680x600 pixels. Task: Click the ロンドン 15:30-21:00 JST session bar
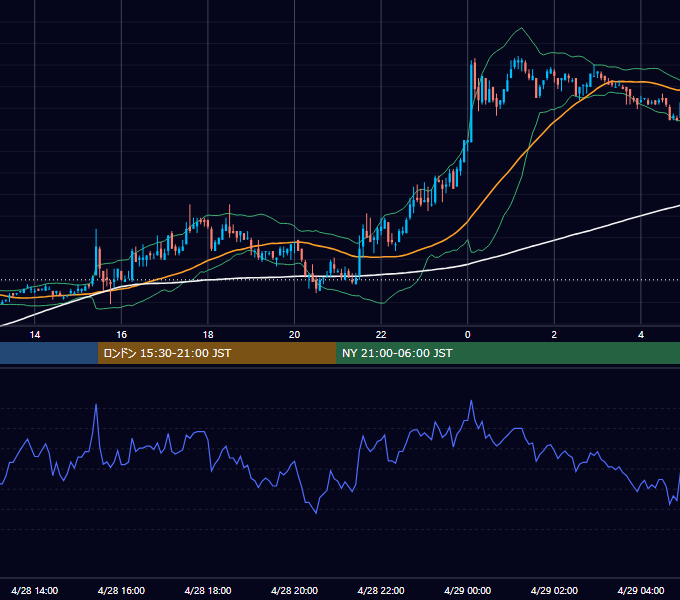pos(217,353)
